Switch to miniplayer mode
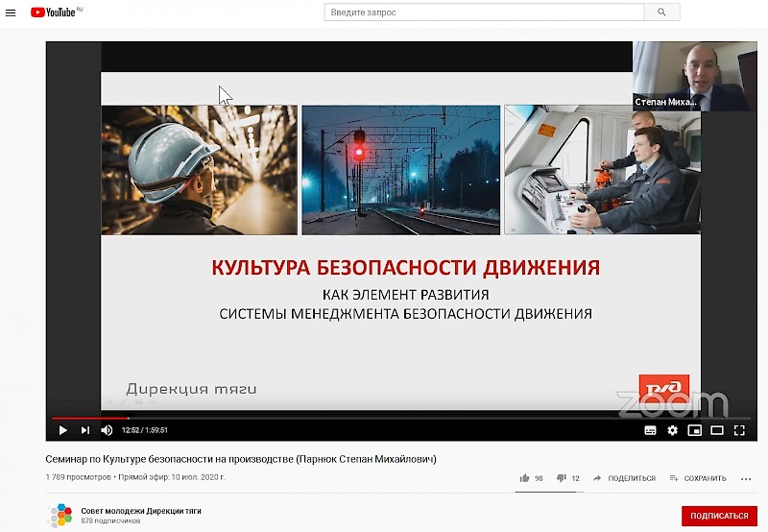 point(694,430)
